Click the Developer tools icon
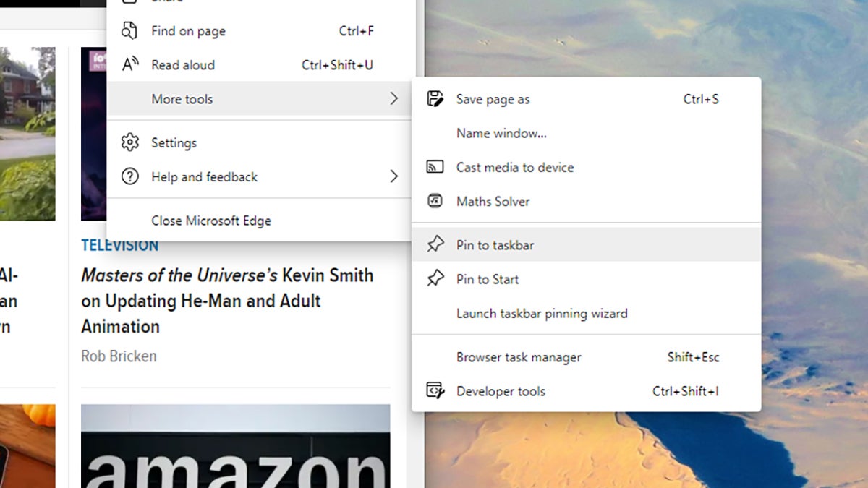The height and width of the screenshot is (488, 868). pos(435,391)
